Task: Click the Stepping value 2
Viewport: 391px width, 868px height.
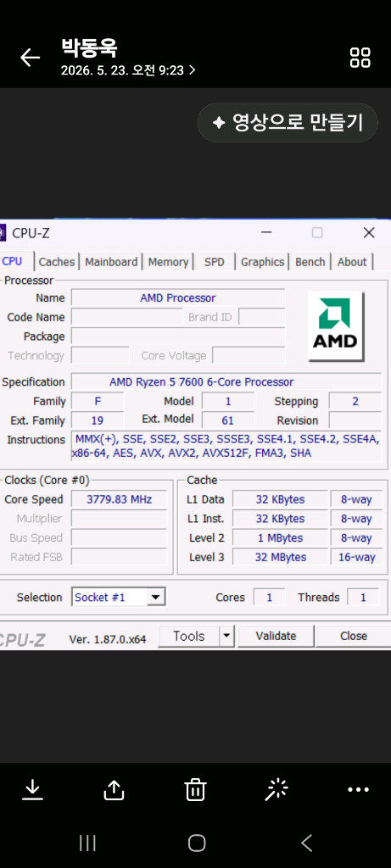Action: (355, 401)
